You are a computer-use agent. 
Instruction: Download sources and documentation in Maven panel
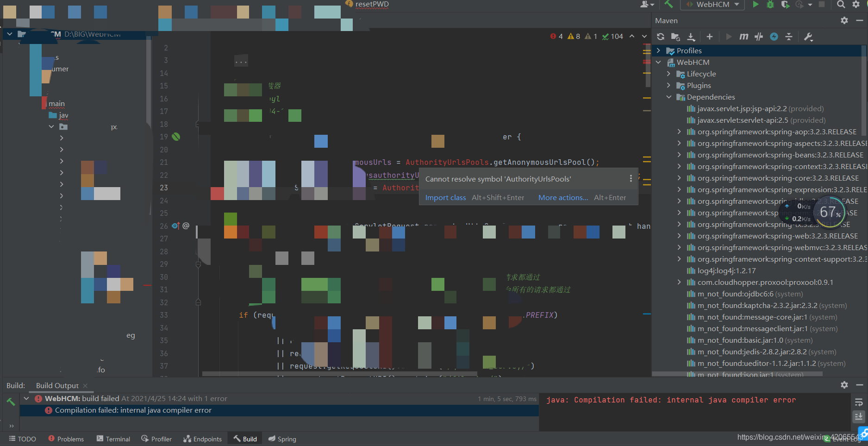[691, 37]
